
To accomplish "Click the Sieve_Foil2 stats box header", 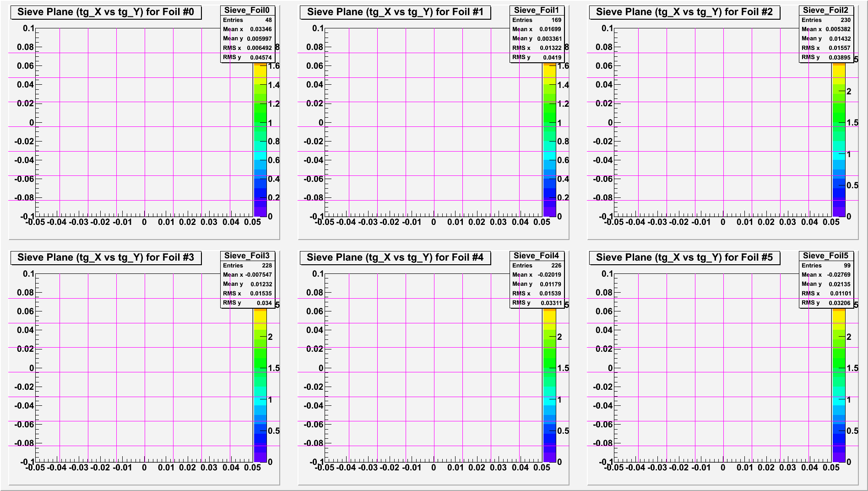I will point(826,10).
